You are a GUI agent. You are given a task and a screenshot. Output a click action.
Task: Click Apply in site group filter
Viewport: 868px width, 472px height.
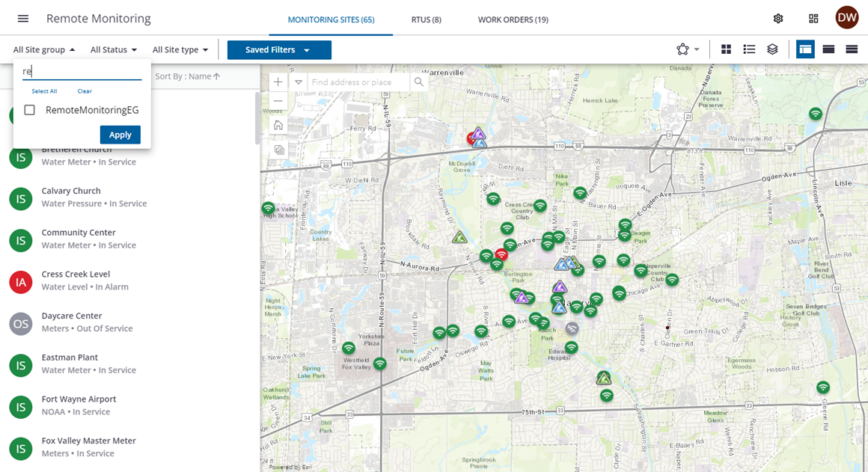coord(120,135)
